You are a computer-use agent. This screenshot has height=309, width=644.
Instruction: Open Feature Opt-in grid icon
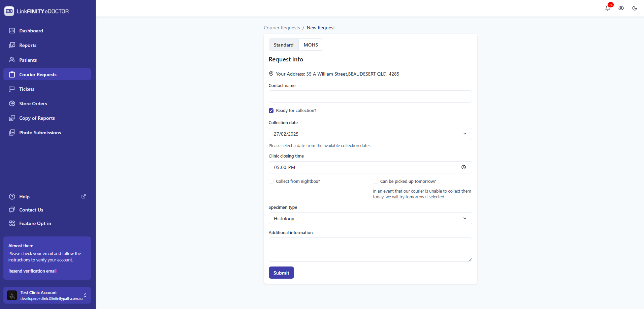[12, 223]
